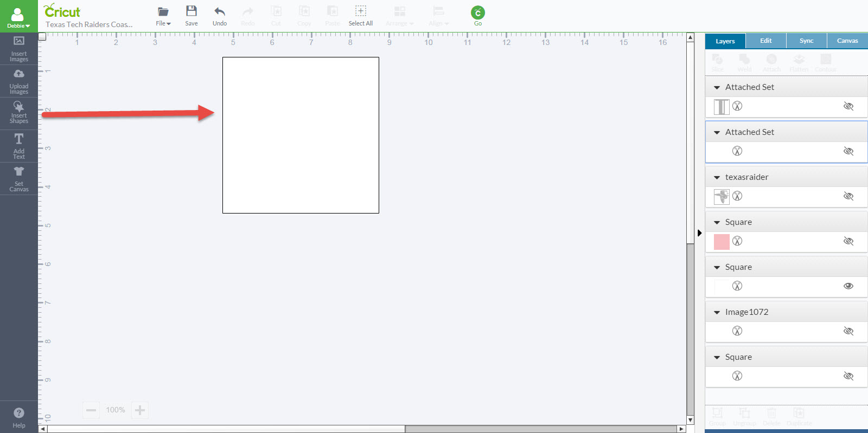Switch to the Sync tab
This screenshot has height=433, width=868.
click(x=806, y=41)
